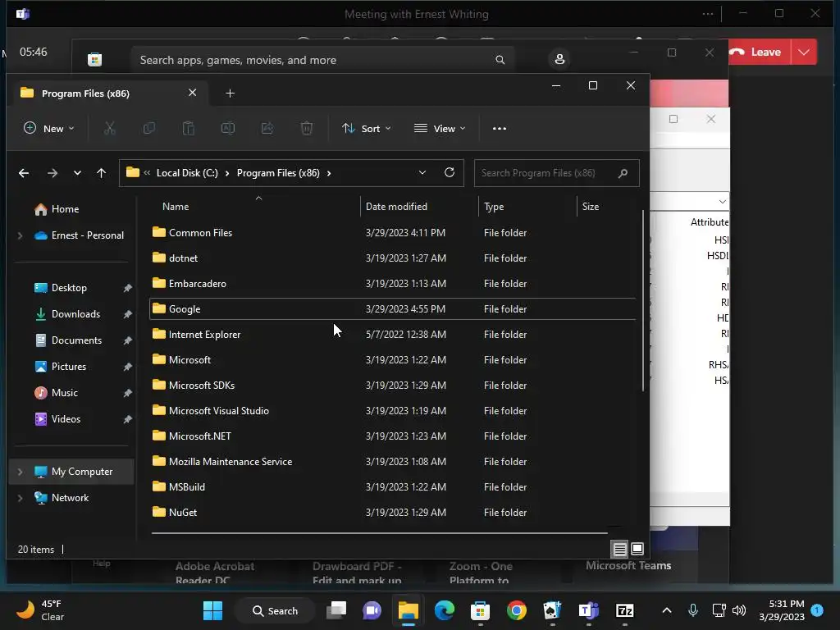
Task: Select the NuGet folder
Action: click(393, 513)
